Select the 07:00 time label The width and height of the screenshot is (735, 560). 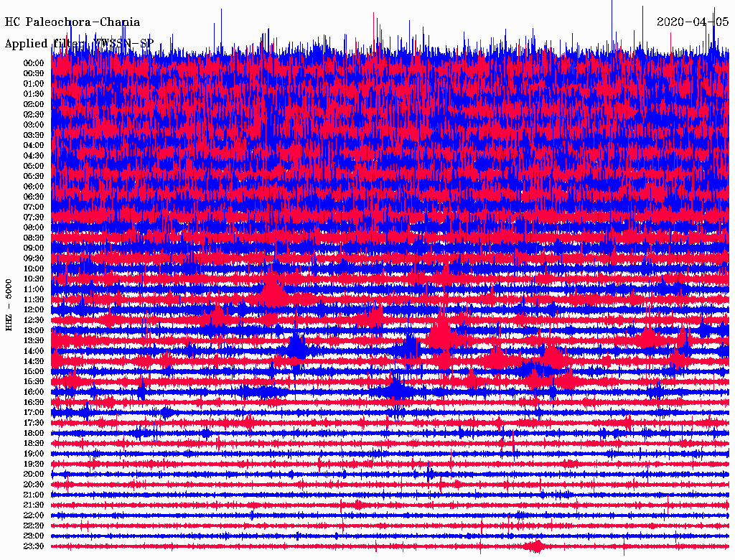coord(34,207)
